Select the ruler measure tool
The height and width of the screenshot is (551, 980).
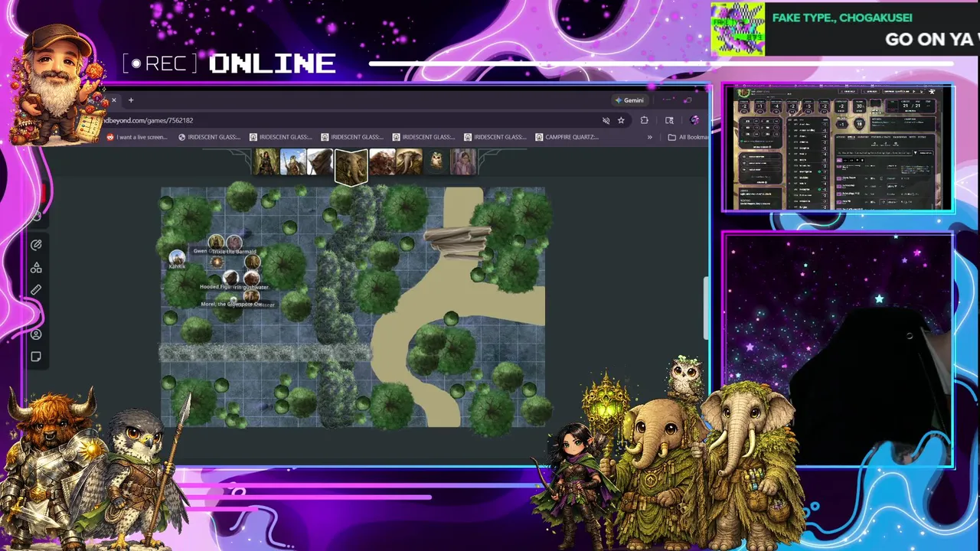pos(36,290)
